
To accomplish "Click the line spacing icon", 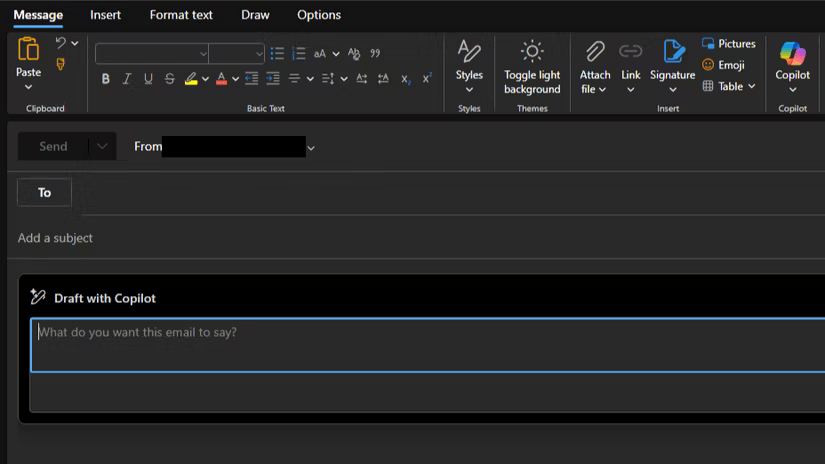I will click(x=328, y=79).
